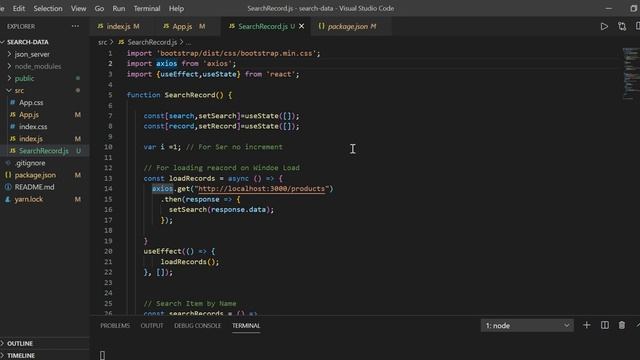Click 'setSearch(response.data)' on line 16
Screen dimensions: 640x360
[x=220, y=209]
